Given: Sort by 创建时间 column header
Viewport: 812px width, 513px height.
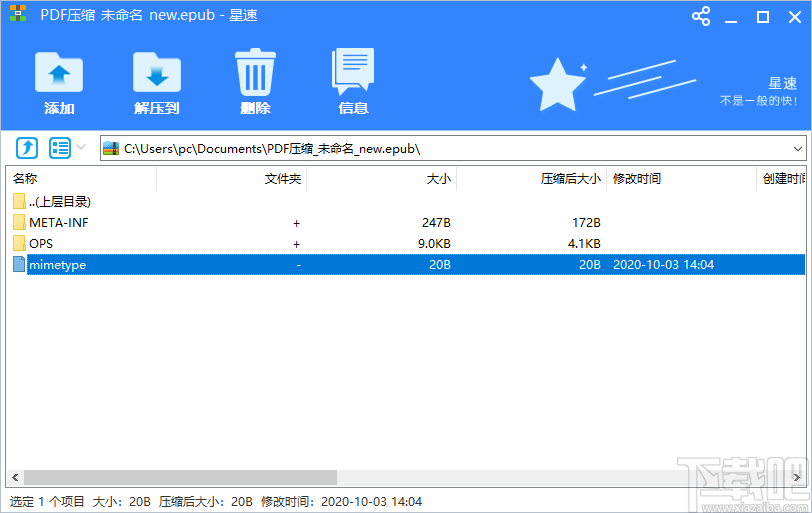Looking at the screenshot, I should coord(781,179).
